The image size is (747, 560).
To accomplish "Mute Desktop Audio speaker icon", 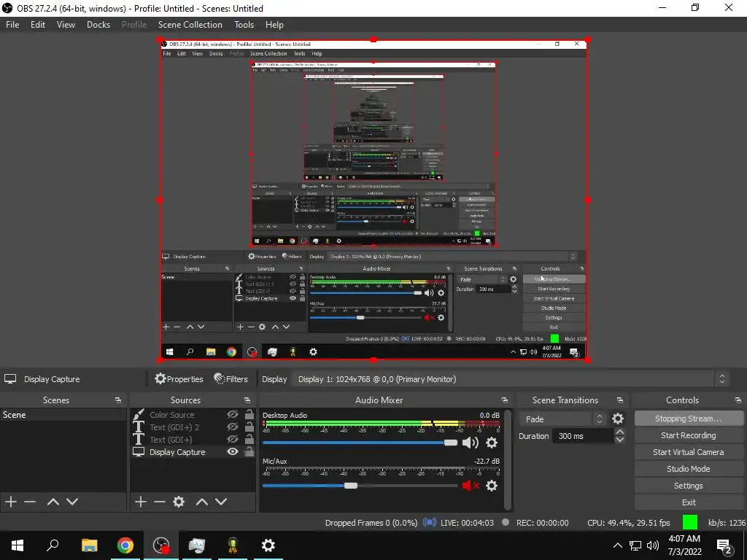I will [471, 443].
